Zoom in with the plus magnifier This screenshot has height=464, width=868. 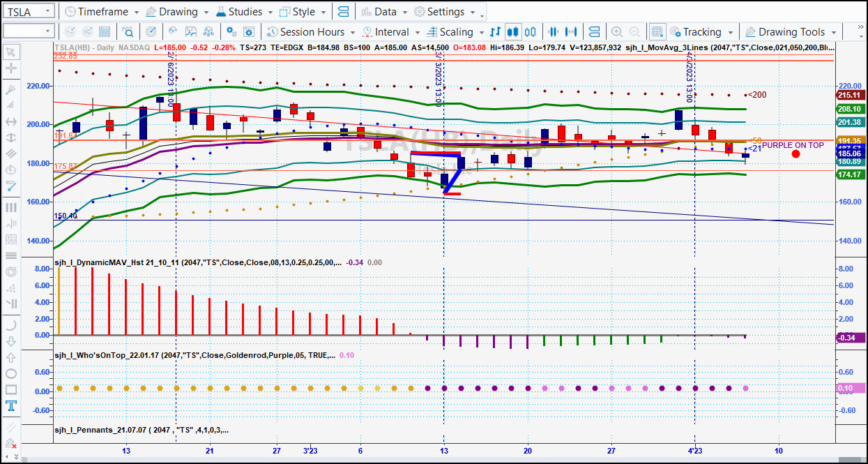[617, 31]
